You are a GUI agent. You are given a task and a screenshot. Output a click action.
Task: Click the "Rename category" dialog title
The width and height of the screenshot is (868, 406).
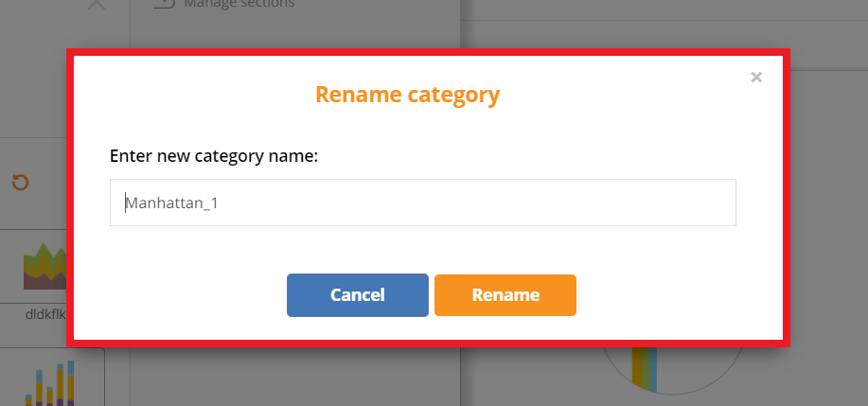tap(407, 95)
